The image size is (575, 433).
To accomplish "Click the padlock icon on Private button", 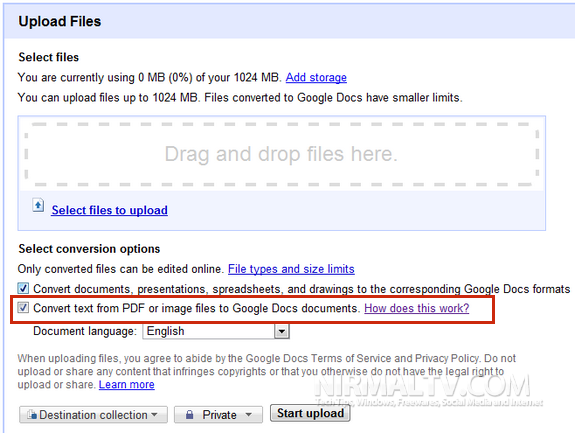I will coord(189,415).
